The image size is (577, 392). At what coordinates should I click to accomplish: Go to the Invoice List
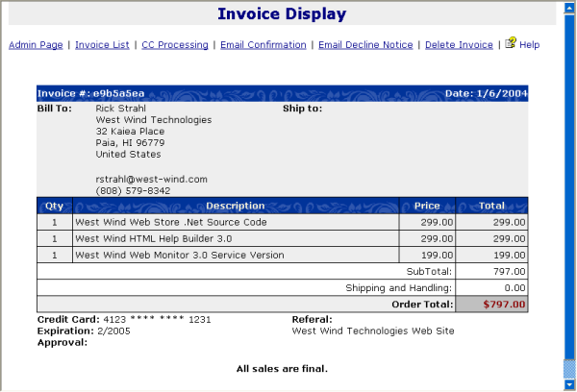tap(102, 45)
